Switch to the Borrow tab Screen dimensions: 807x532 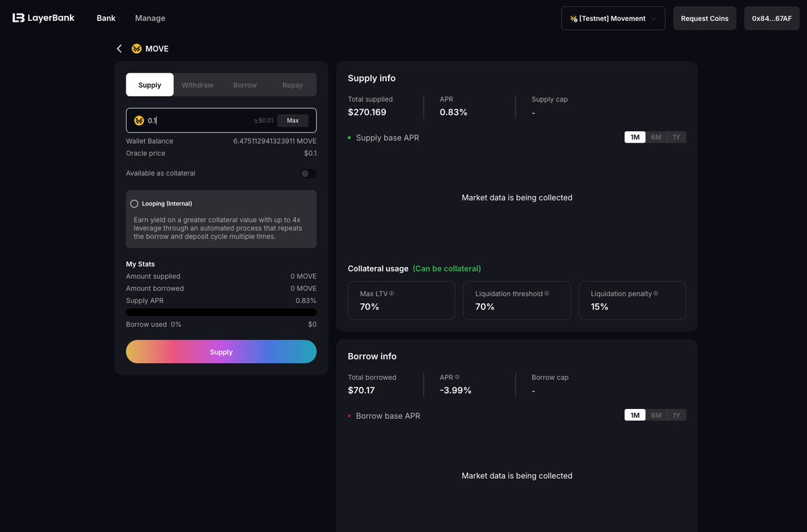coord(244,85)
